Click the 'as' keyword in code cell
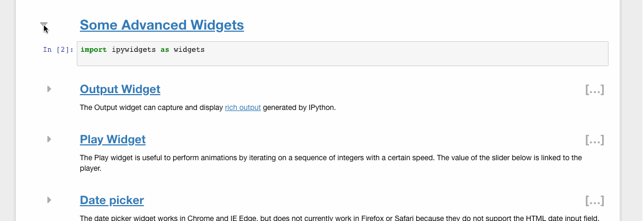 click(x=165, y=50)
